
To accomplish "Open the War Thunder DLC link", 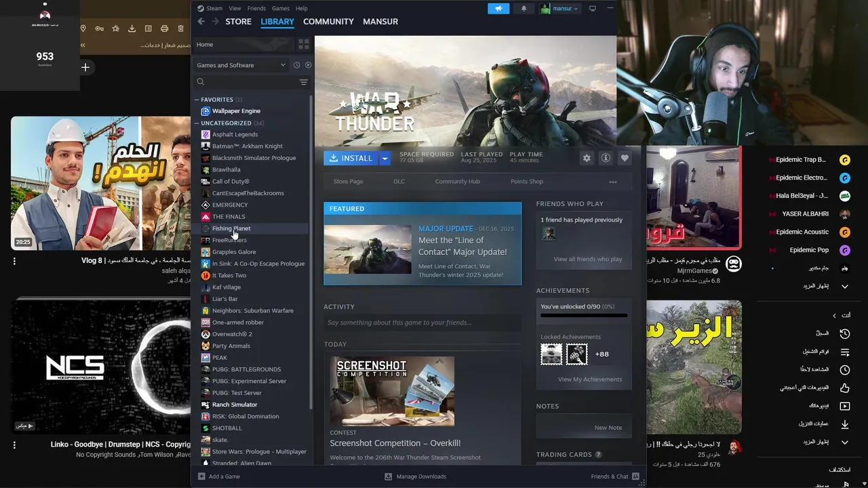I will point(399,182).
